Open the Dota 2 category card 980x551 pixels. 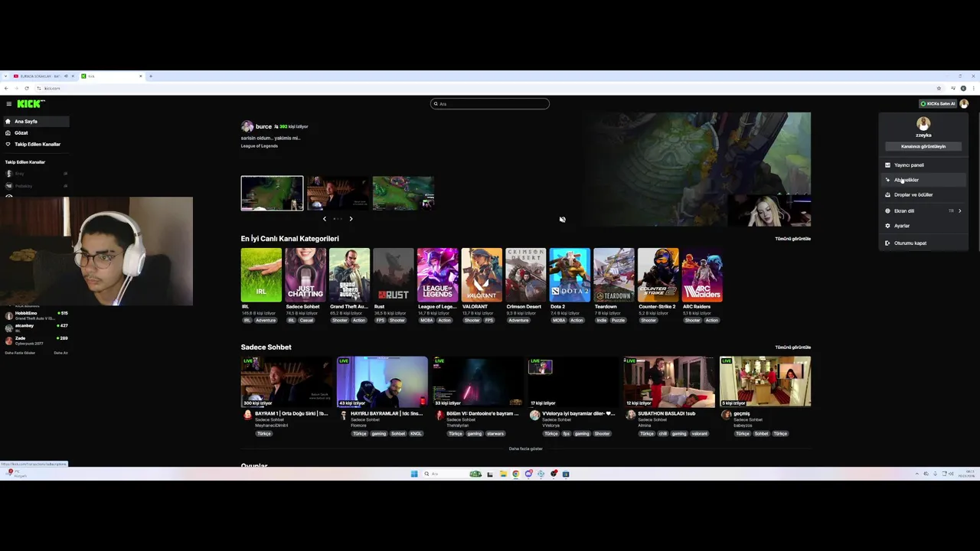point(570,275)
